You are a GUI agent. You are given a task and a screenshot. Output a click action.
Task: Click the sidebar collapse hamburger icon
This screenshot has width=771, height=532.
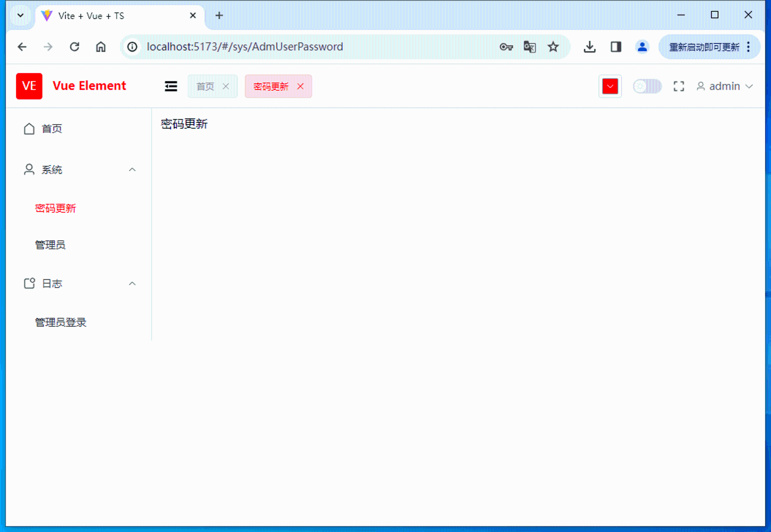(x=171, y=86)
